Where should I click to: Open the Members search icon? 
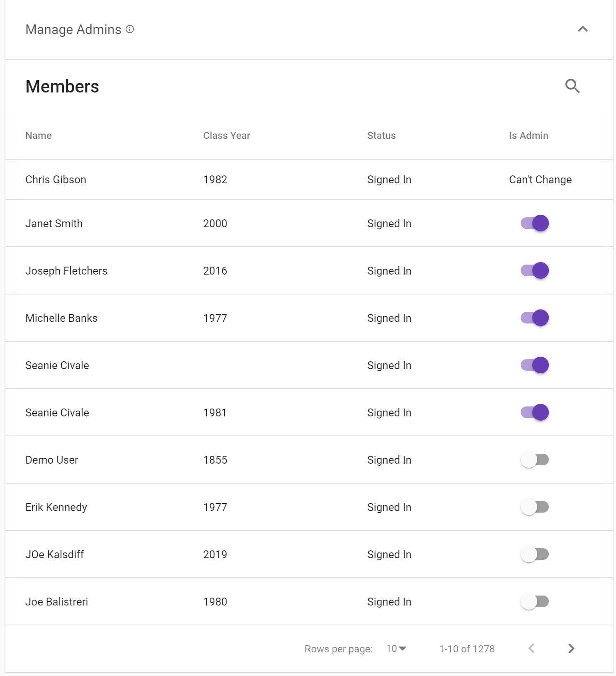click(572, 86)
